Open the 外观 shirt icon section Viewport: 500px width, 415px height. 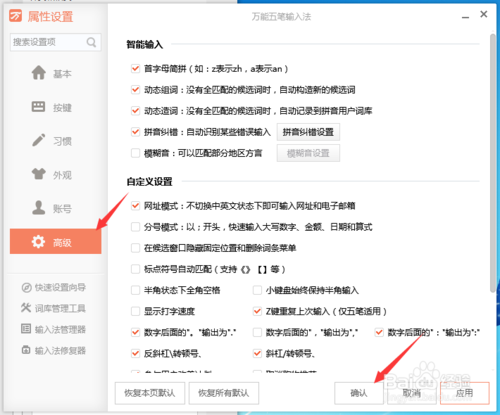(x=39, y=174)
